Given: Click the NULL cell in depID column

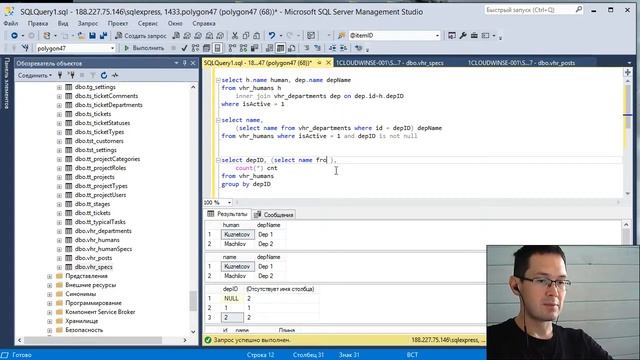Looking at the screenshot, I should 231,299.
